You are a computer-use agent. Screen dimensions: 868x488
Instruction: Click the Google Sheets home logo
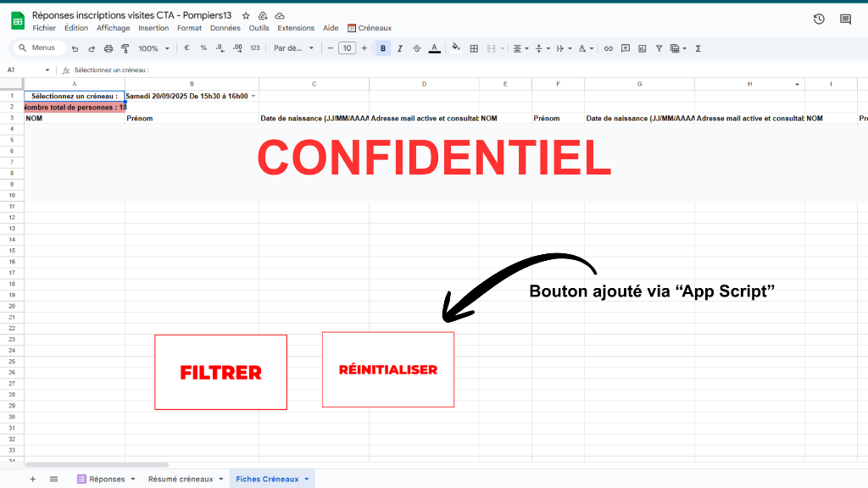(18, 21)
